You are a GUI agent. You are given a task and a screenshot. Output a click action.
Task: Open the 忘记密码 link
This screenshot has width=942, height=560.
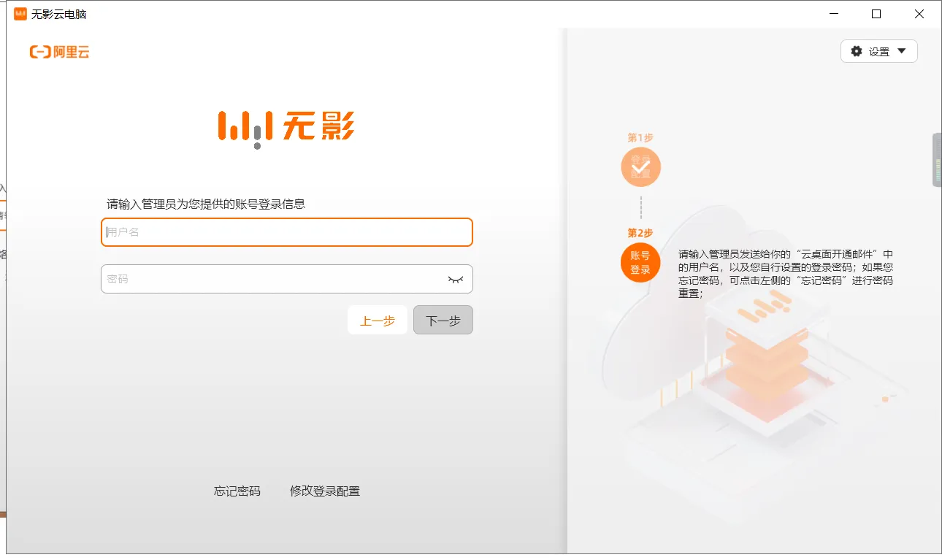237,491
